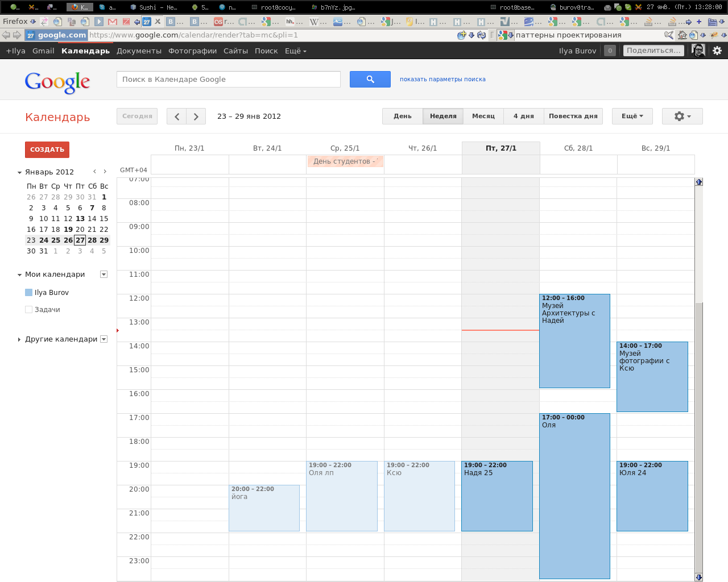Open the Музей Архитектуры с Надей event
728x582 pixels.
574,341
